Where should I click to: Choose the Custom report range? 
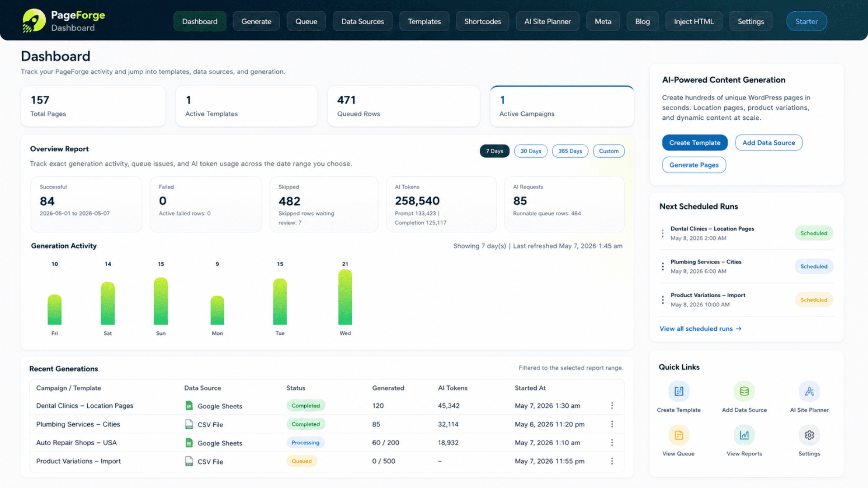(609, 151)
